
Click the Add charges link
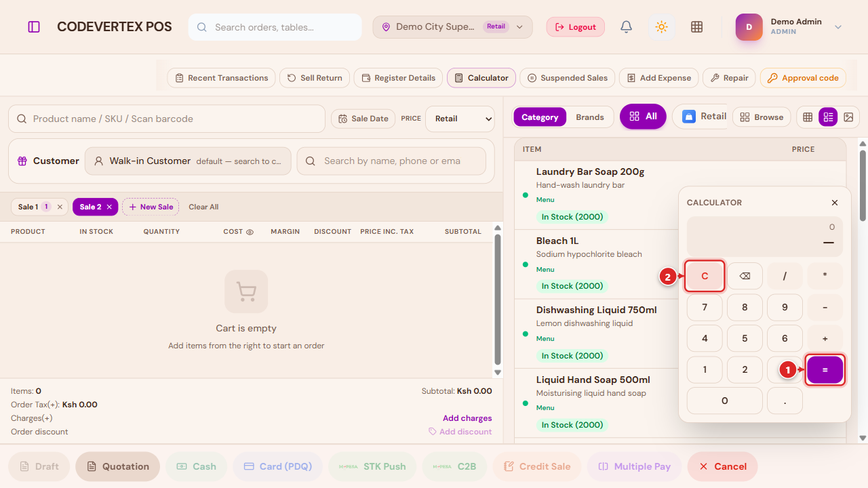point(467,418)
